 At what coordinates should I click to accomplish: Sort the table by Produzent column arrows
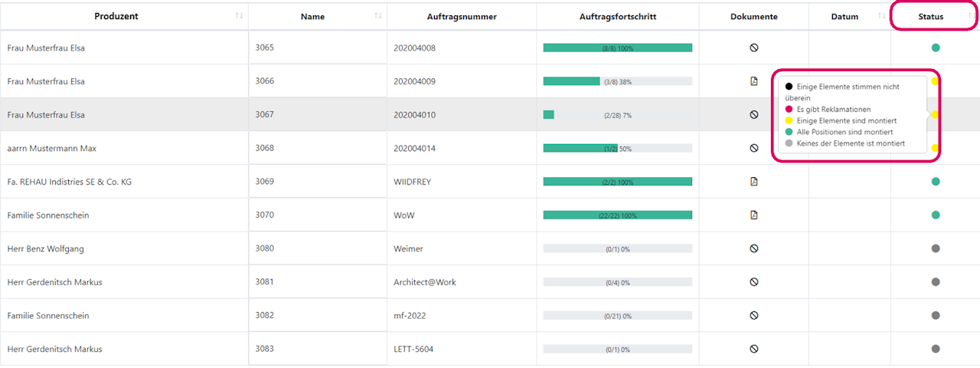click(239, 16)
